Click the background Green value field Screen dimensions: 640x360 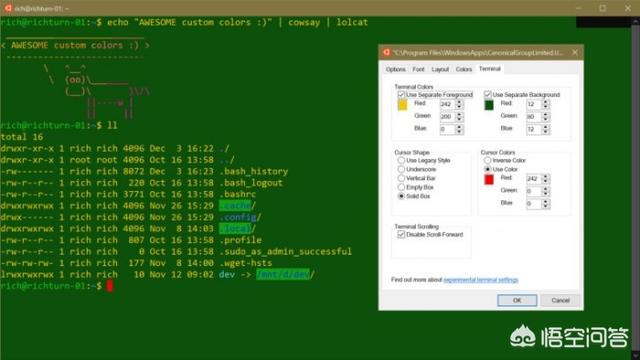coord(533,117)
